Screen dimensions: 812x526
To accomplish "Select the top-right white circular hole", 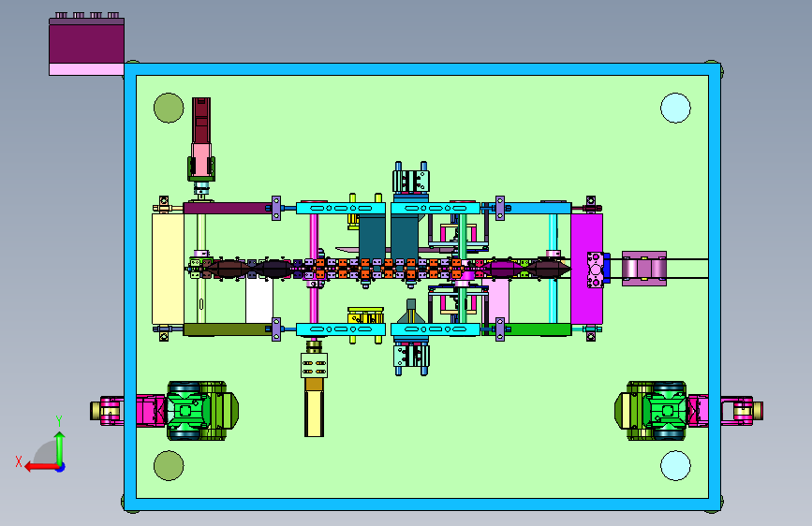I will [675, 109].
